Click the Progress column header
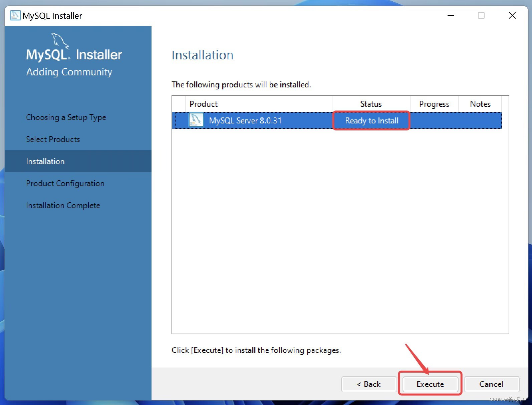The image size is (532, 405). 434,104
